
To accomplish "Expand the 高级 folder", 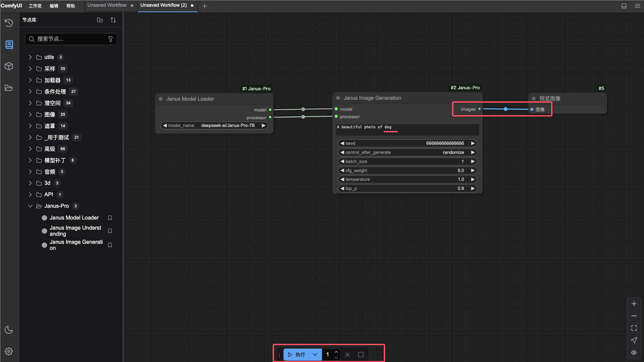I will point(30,149).
